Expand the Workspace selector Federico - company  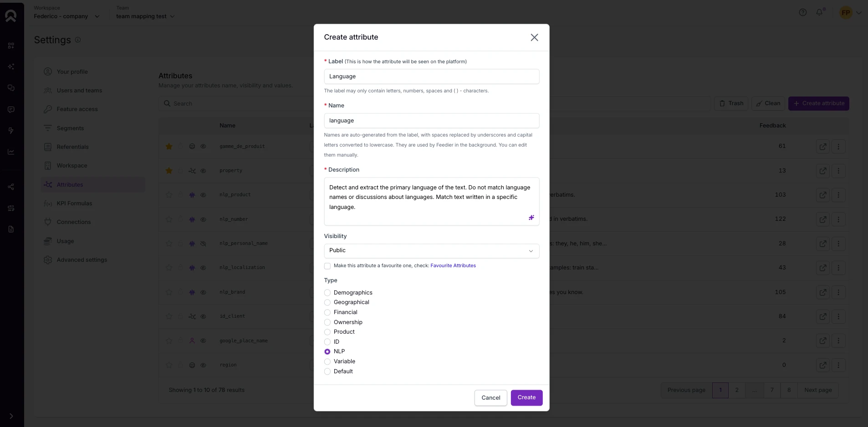(66, 16)
